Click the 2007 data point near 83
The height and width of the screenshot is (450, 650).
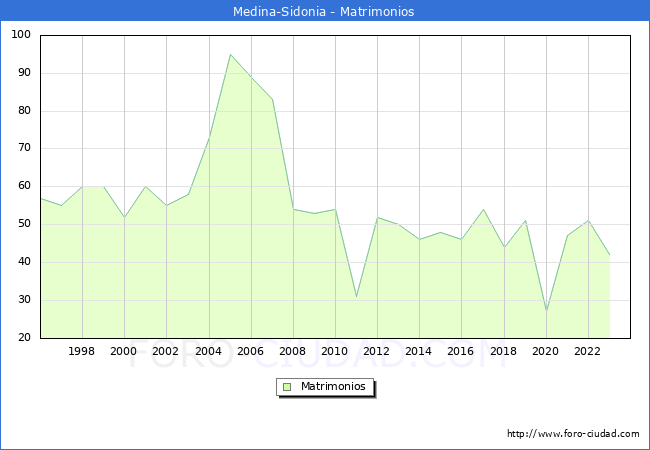tap(272, 99)
